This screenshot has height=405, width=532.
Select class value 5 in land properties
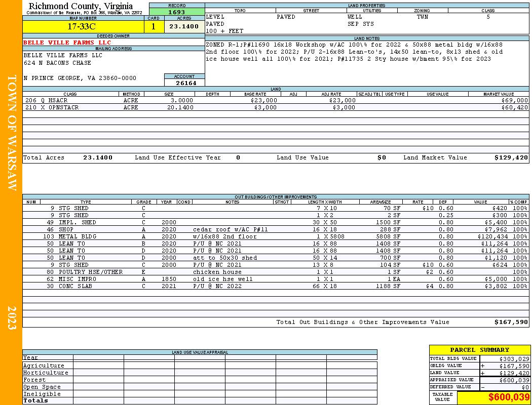488,17
